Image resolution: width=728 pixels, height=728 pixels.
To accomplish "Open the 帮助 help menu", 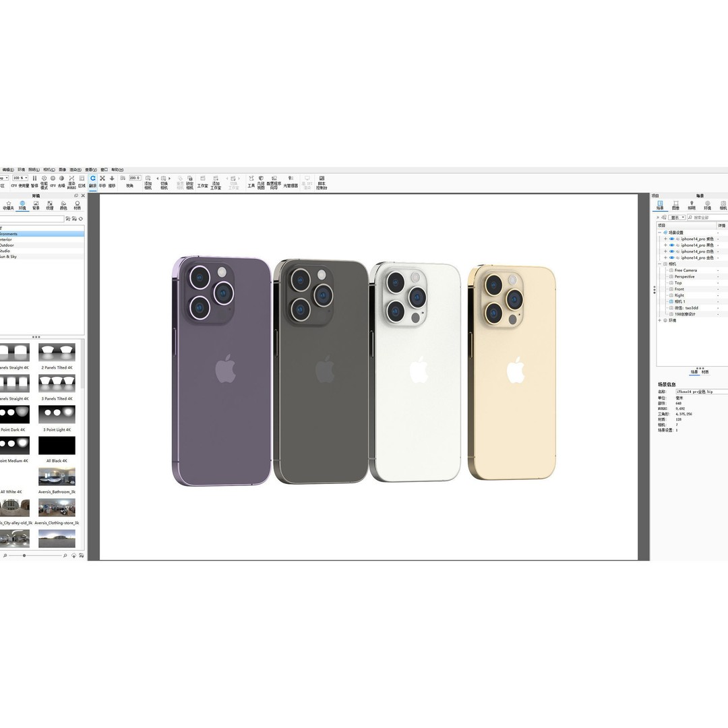I will [x=117, y=170].
